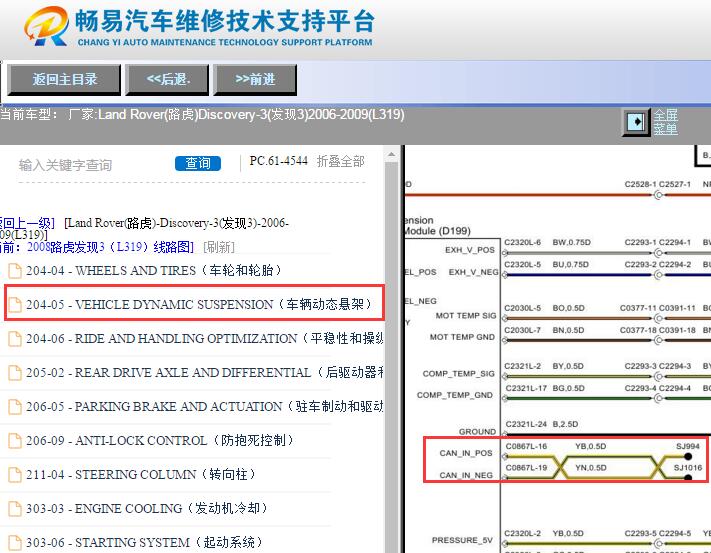
Task: Click the EXH_V_NEG pin label
Action: point(473,272)
